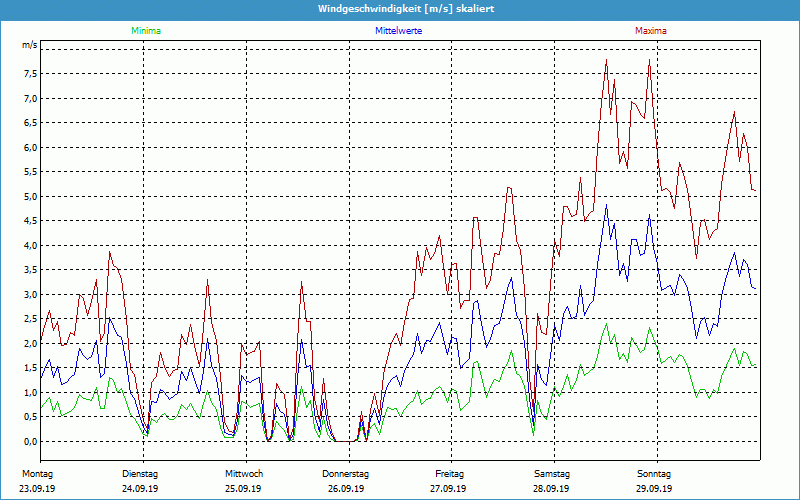800x500 pixels.
Task: Click the 5,0 y-axis value
Action: click(31, 196)
